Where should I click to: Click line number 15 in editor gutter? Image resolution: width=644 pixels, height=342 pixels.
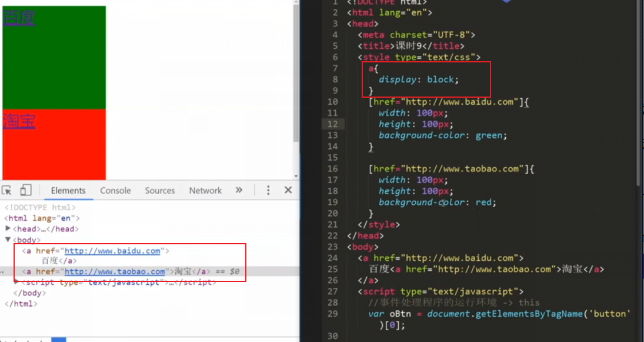[x=333, y=157]
